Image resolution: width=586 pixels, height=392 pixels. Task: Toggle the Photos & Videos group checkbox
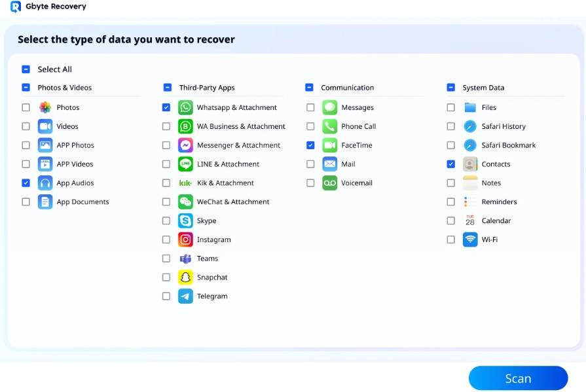(26, 88)
